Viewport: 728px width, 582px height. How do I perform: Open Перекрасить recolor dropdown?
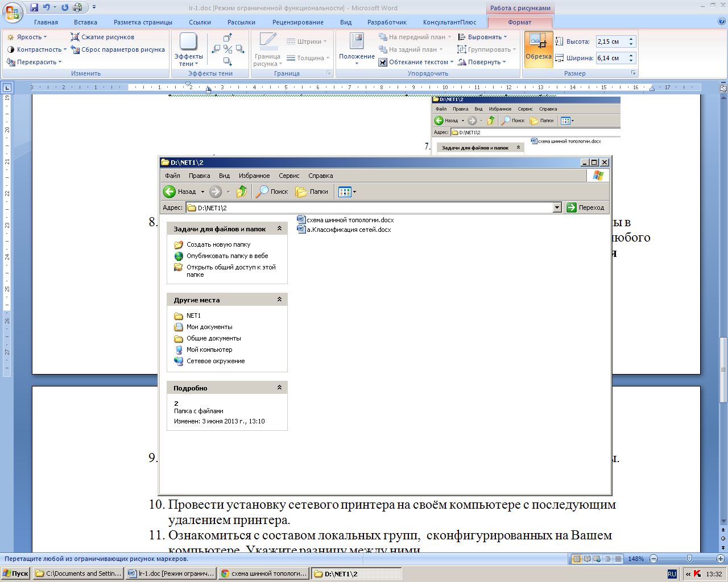34,62
